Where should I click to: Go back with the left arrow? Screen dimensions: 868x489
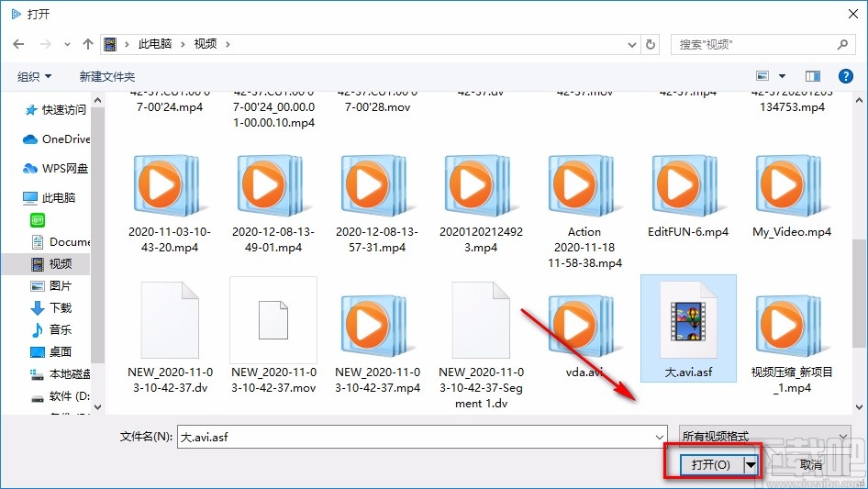pos(18,44)
